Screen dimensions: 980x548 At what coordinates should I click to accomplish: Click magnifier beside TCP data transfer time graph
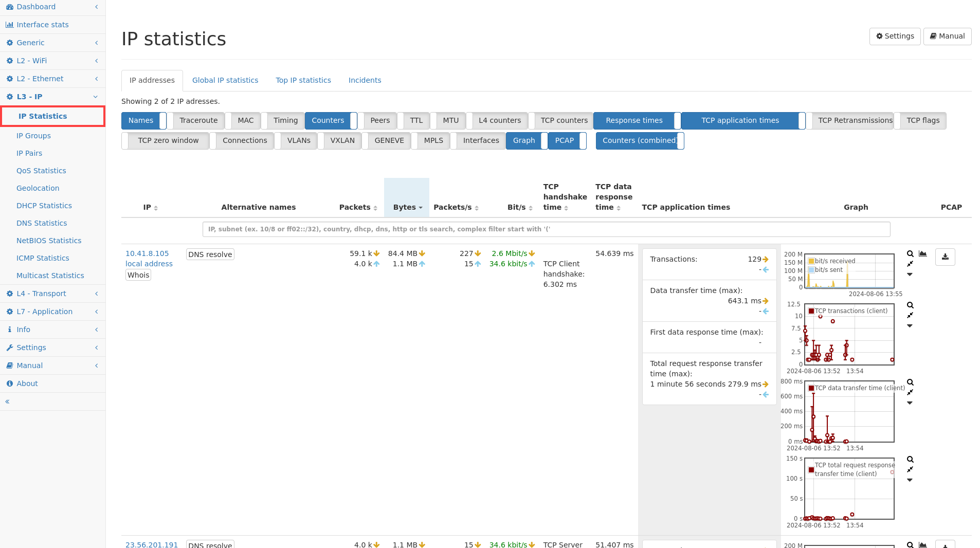coord(910,382)
